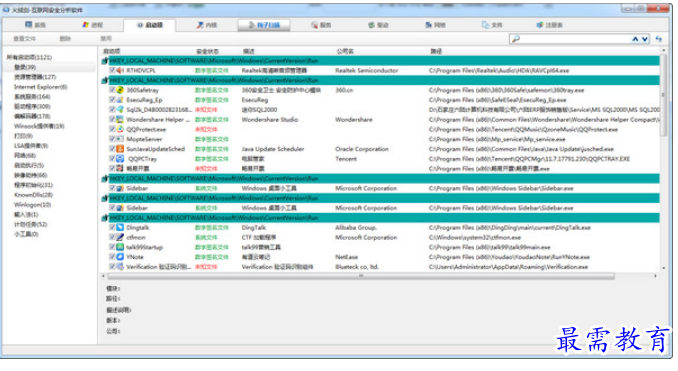This screenshot has height=371, width=678.
Task: Select 网络(68) in the sidebar
Action: 25,156
